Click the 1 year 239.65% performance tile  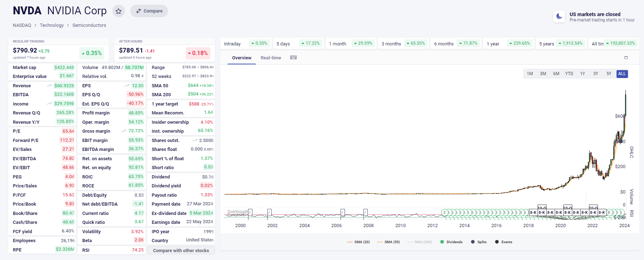pyautogui.click(x=508, y=44)
